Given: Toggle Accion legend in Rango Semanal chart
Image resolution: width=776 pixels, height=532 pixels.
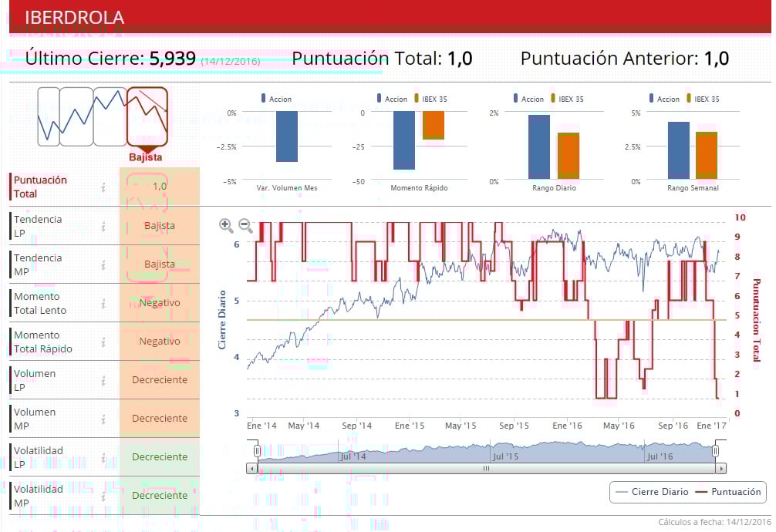Looking at the screenshot, I should pyautogui.click(x=664, y=99).
